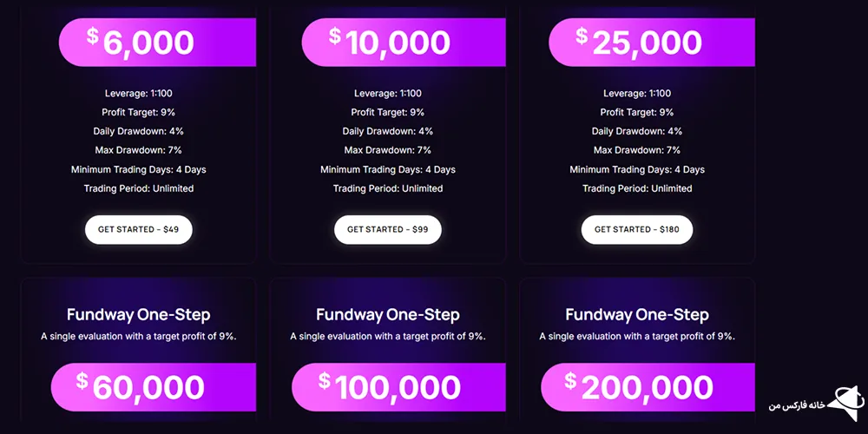
Task: Choose the $10,000 account price badge
Action: [404, 43]
